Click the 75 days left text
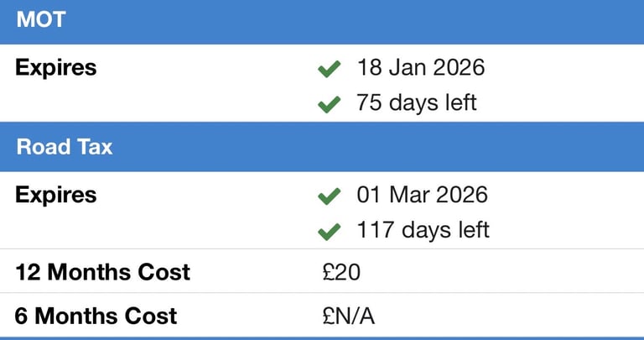Screen dimensions: 644x340 point(417,103)
